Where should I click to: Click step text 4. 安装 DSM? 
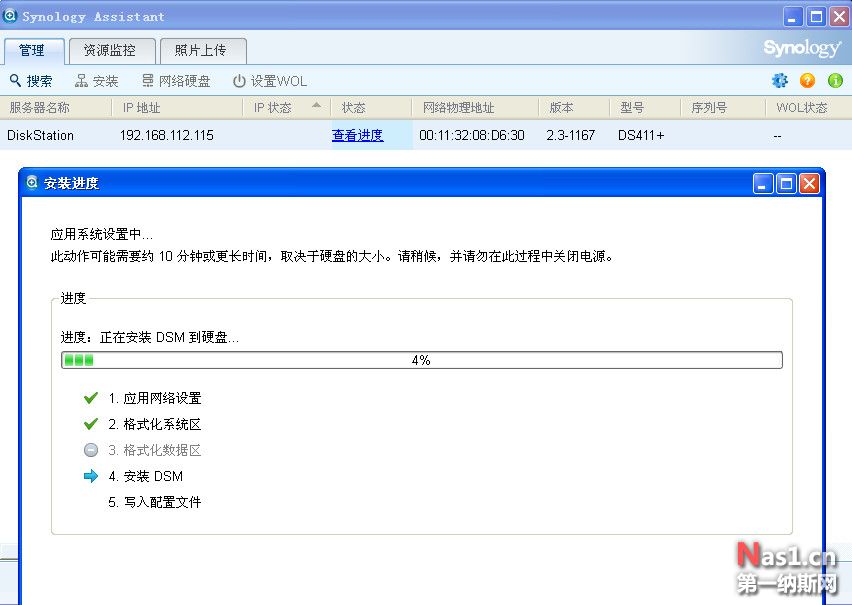(146, 477)
